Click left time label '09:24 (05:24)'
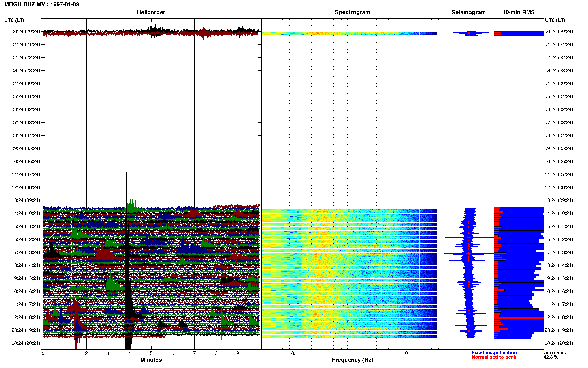 [26, 148]
